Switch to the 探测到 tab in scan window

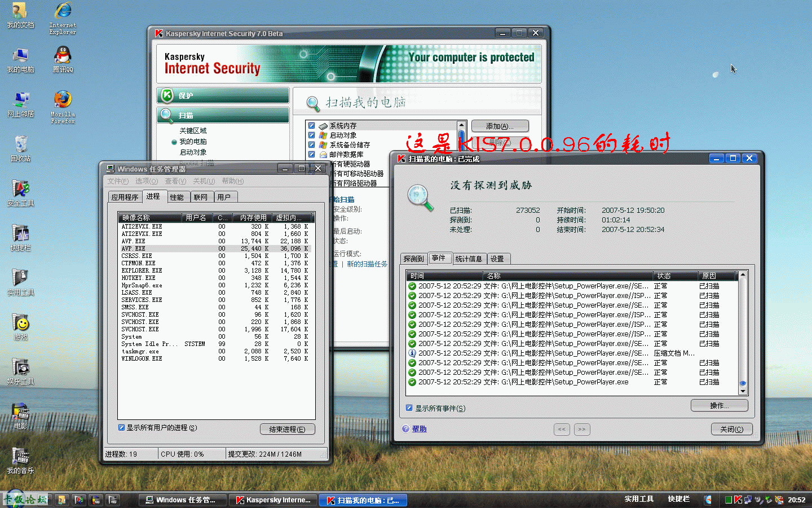pos(413,259)
